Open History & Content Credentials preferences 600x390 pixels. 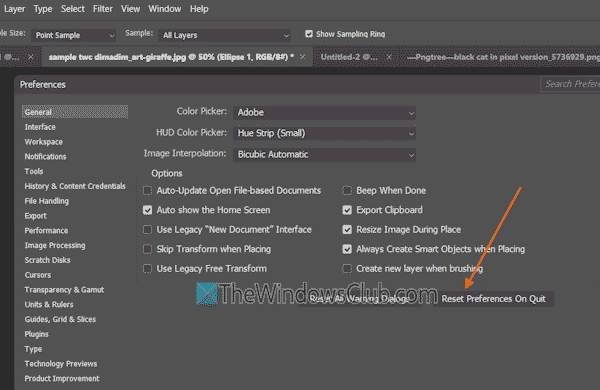click(x=75, y=186)
